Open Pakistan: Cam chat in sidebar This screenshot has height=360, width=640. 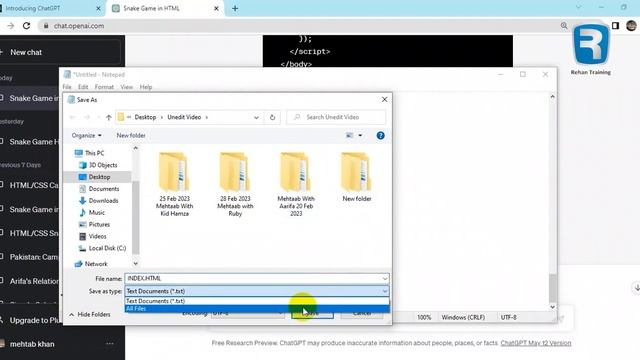[x=29, y=257]
